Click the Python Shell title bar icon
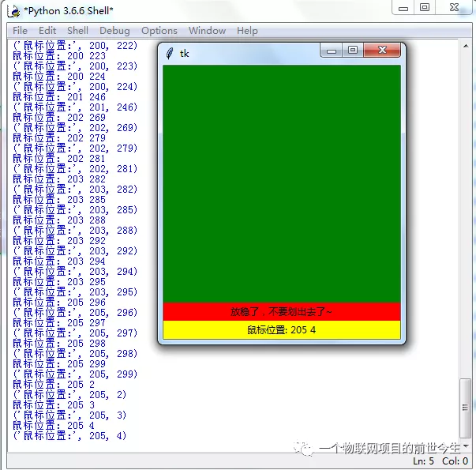Image resolution: width=476 pixels, height=470 pixels. point(14,12)
